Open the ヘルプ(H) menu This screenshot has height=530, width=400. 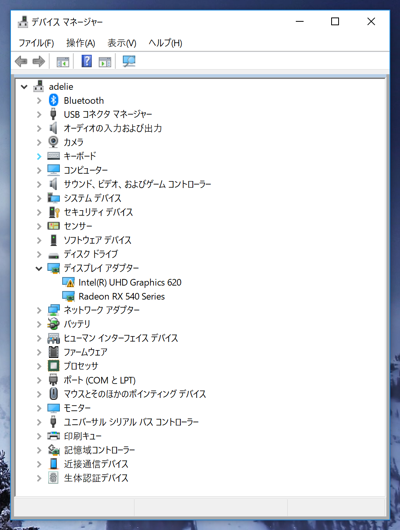pyautogui.click(x=165, y=43)
